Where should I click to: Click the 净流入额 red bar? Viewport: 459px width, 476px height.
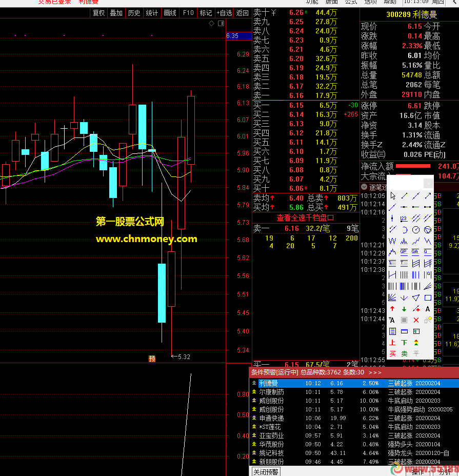(413, 166)
